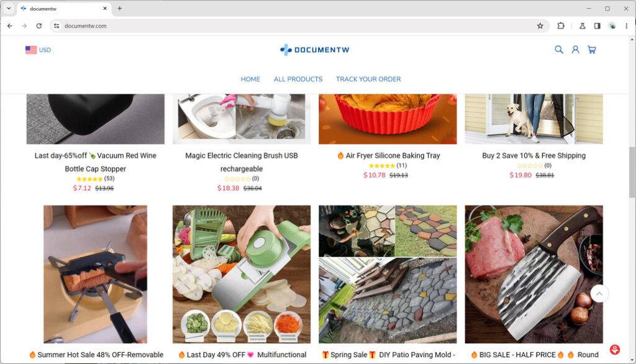The image size is (636, 364).
Task: Open Air Fryer Silicone Baking Tray link
Action: (x=393, y=155)
